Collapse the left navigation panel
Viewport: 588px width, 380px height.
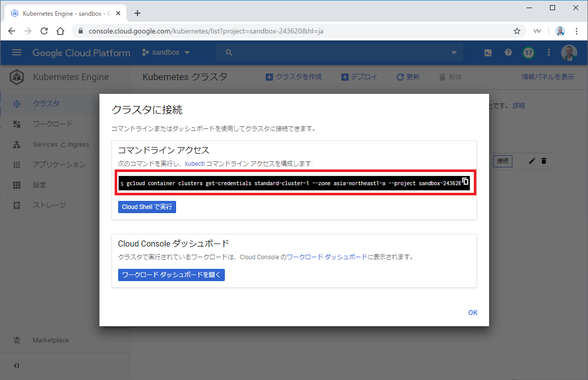point(17,366)
